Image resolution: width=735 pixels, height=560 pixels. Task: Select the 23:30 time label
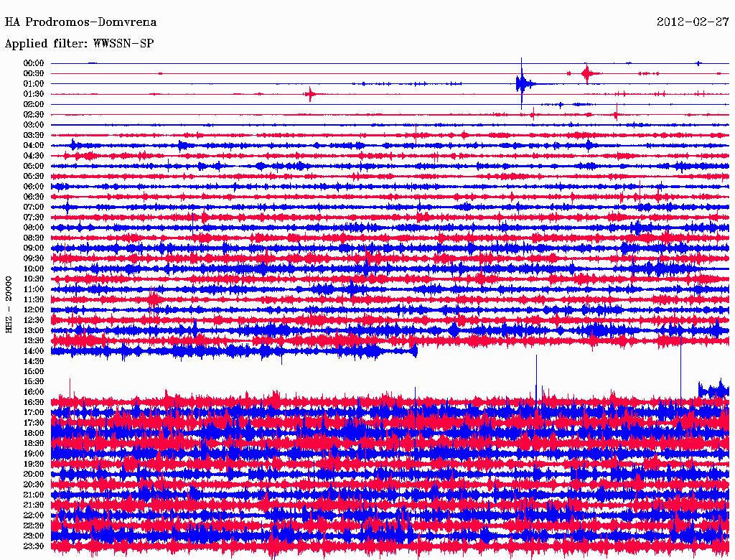34,546
